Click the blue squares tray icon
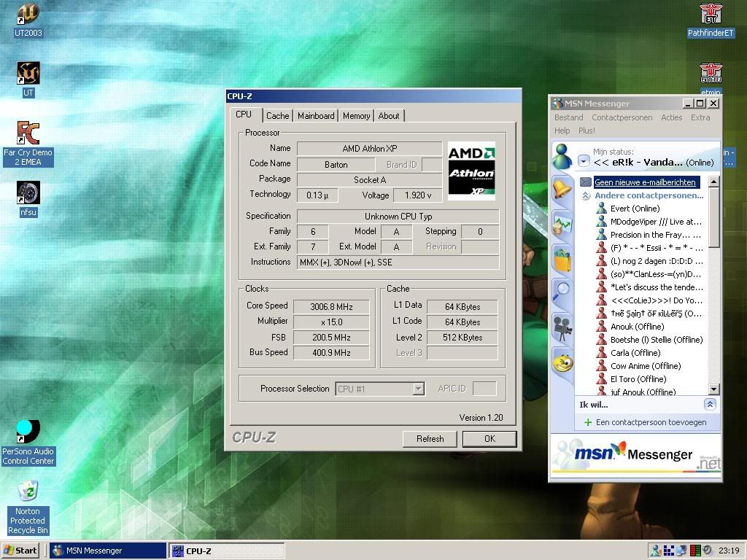Screen dimensions: 747x560 [669, 551]
